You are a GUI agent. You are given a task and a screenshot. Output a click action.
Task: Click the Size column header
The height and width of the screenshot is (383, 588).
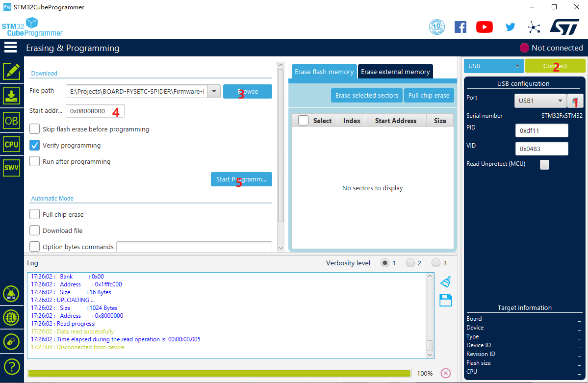click(x=440, y=121)
